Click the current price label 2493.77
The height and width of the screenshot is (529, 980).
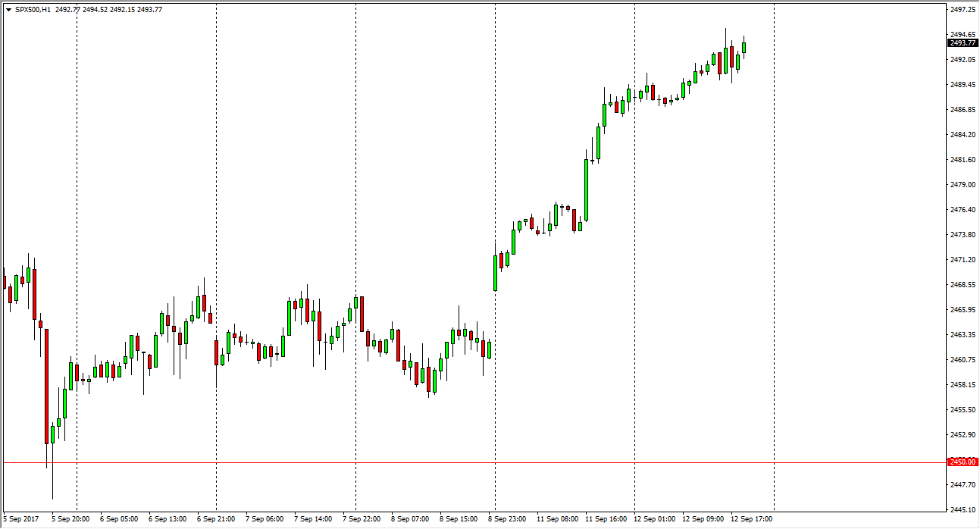tap(963, 43)
